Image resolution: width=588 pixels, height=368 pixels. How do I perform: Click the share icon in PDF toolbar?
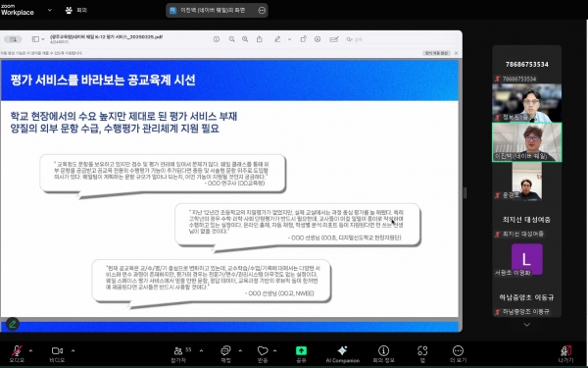pyautogui.click(x=259, y=39)
